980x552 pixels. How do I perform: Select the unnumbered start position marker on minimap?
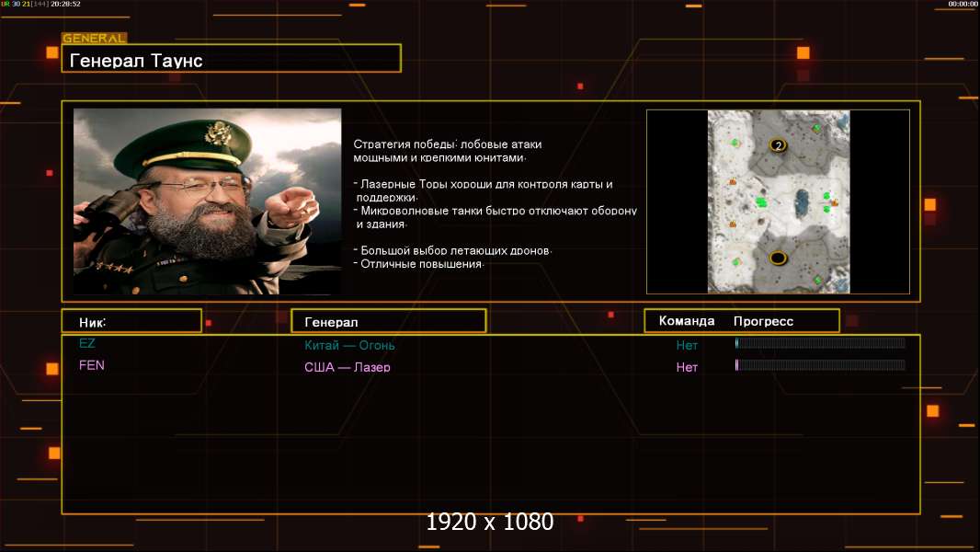coord(778,258)
